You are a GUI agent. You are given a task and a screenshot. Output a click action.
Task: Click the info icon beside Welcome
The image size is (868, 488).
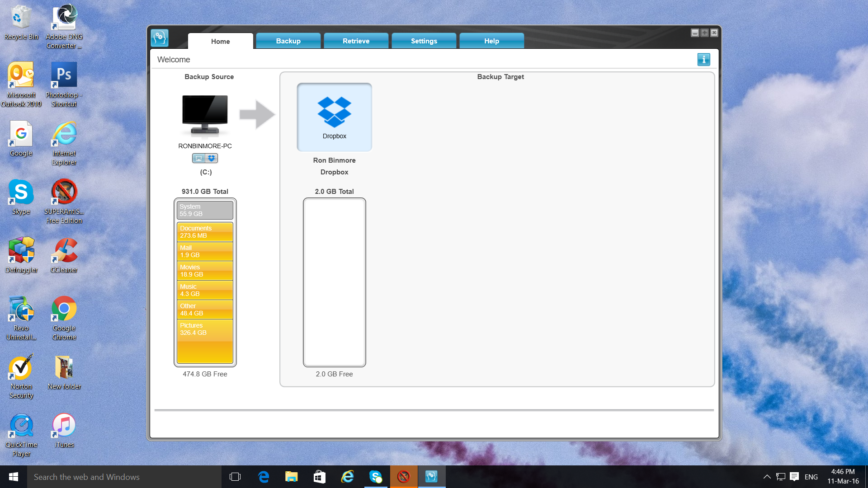tap(703, 60)
